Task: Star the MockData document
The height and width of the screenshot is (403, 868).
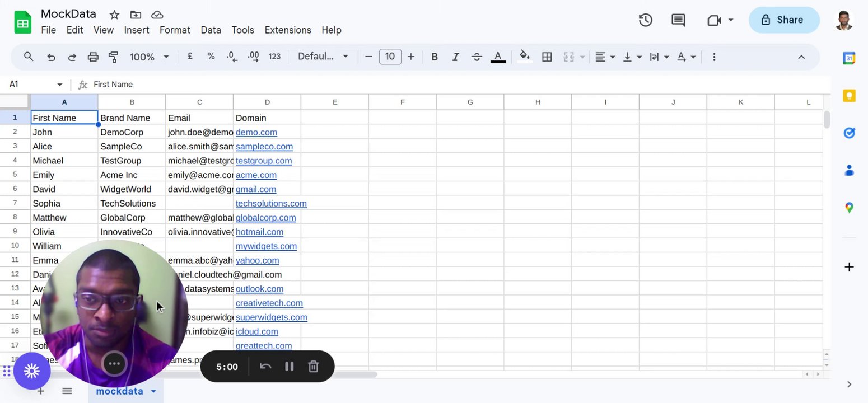Action: tap(114, 15)
